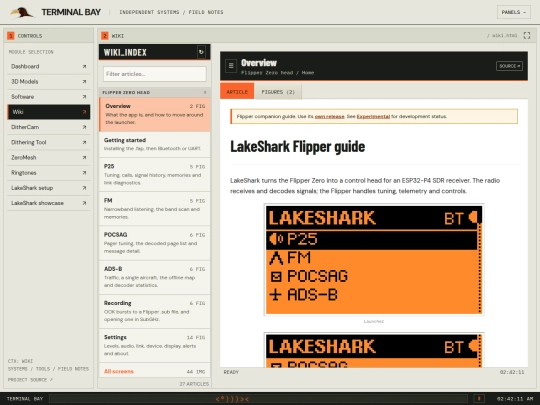540x405 pixels.
Task: Click the Terminal Bay bird logo
Action: (x=22, y=12)
